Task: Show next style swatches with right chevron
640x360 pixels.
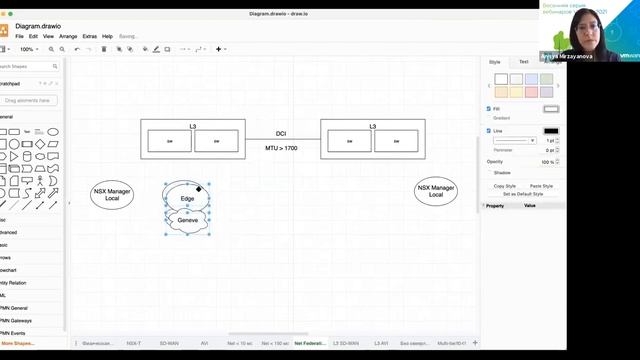Action: pos(558,86)
